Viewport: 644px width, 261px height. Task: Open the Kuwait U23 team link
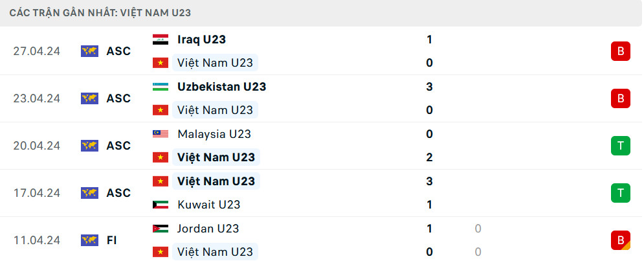(x=208, y=205)
